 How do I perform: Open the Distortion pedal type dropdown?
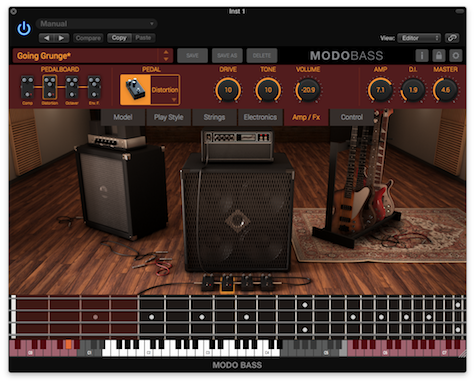165,90
